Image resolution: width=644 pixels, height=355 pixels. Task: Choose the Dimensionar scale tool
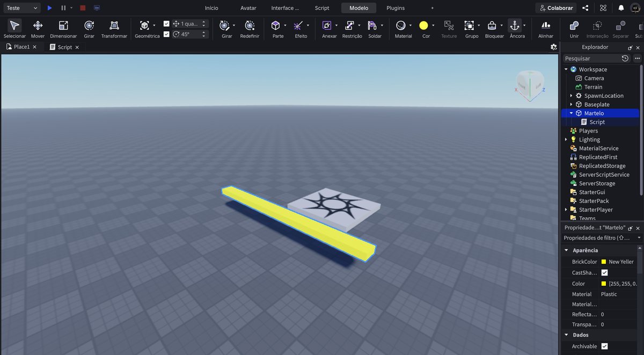63,29
